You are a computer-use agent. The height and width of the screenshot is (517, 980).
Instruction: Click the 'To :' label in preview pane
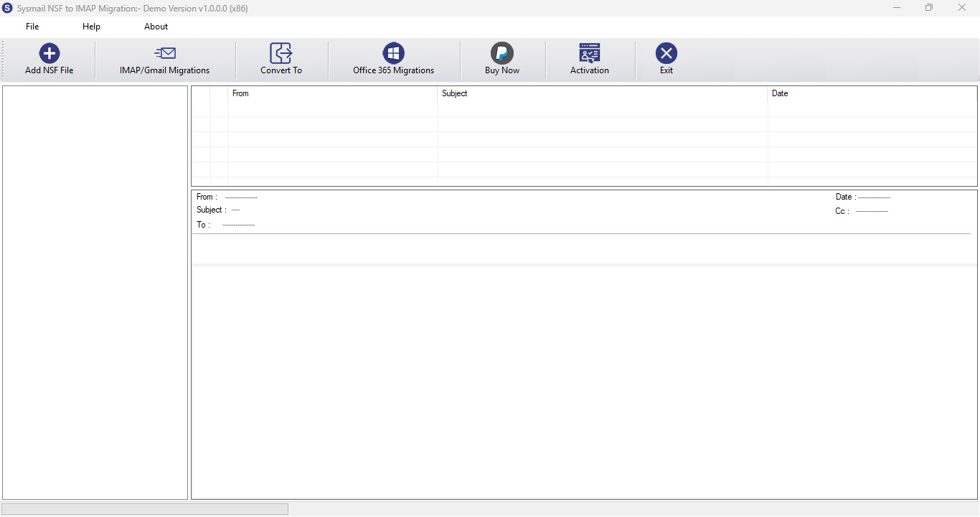(x=204, y=225)
